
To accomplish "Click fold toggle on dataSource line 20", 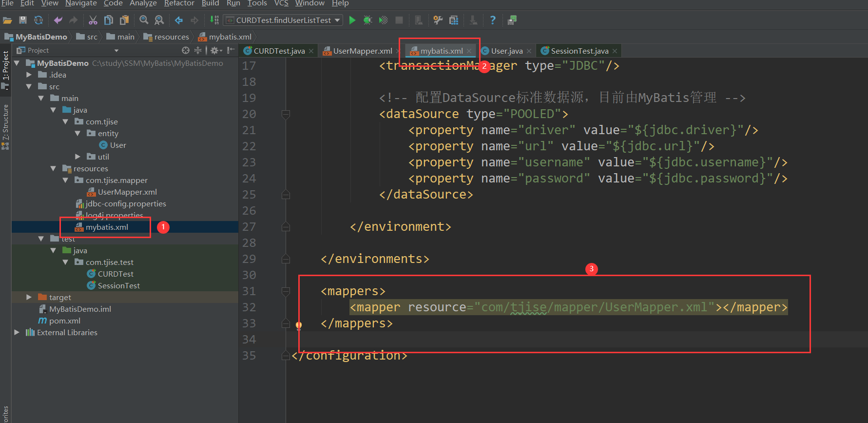I will click(286, 114).
